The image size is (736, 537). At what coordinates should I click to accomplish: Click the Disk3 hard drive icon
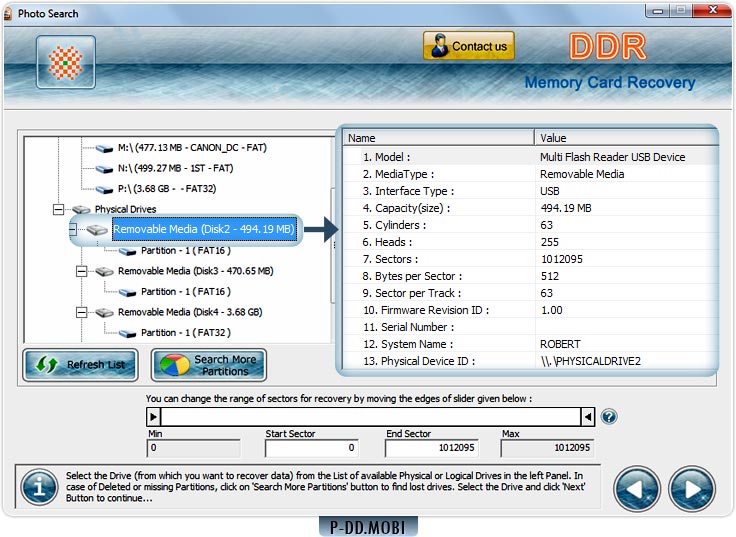coord(104,271)
